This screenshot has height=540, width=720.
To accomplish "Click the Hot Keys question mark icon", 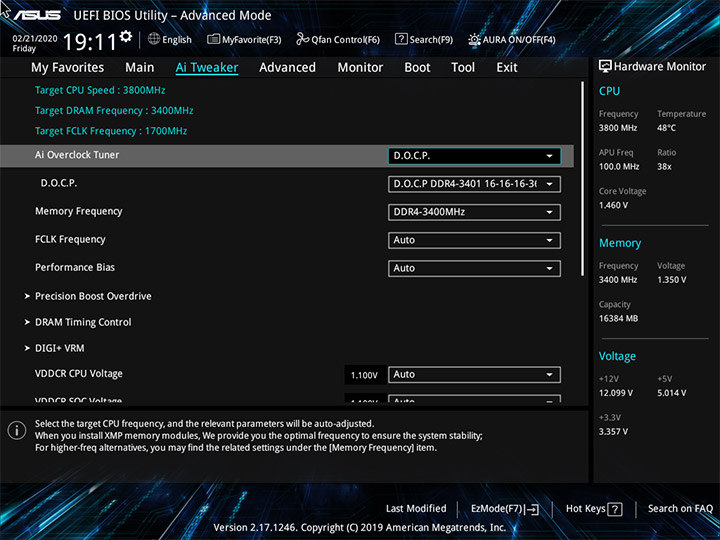I will 614,509.
